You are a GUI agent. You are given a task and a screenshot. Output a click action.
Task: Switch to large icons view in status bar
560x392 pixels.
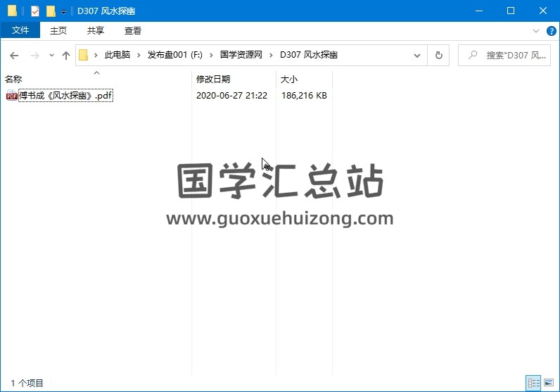point(549,383)
